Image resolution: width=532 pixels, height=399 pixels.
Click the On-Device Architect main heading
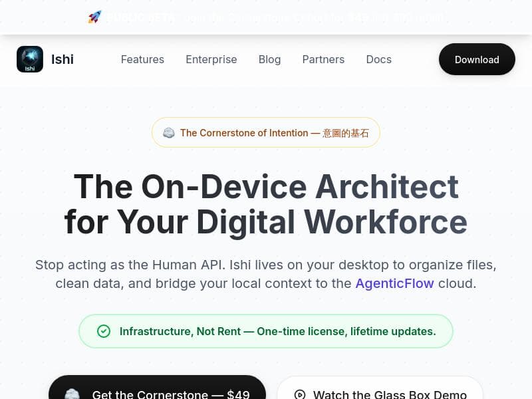click(x=266, y=204)
